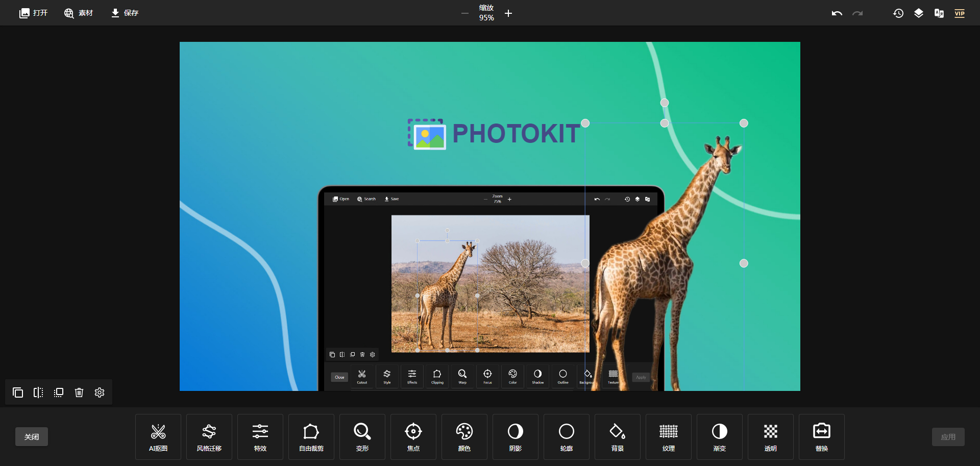Click right-middle selection handle

(x=744, y=263)
